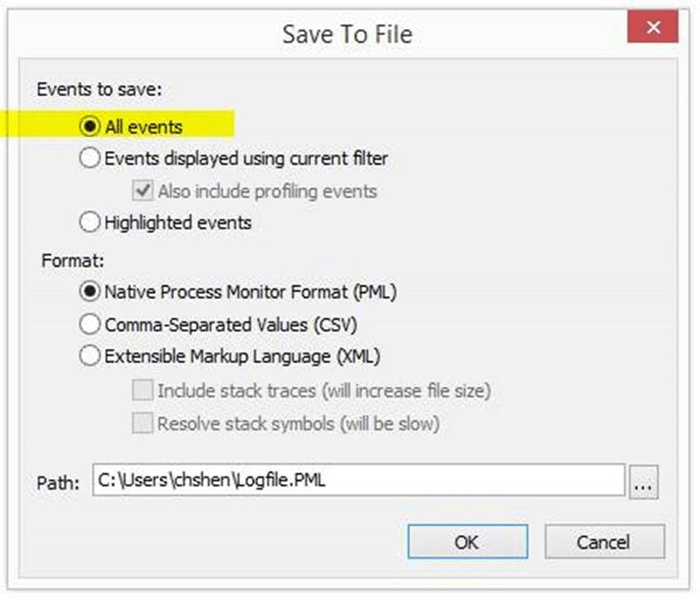
Task: Close the dialog with the red X
Action: pos(653,27)
